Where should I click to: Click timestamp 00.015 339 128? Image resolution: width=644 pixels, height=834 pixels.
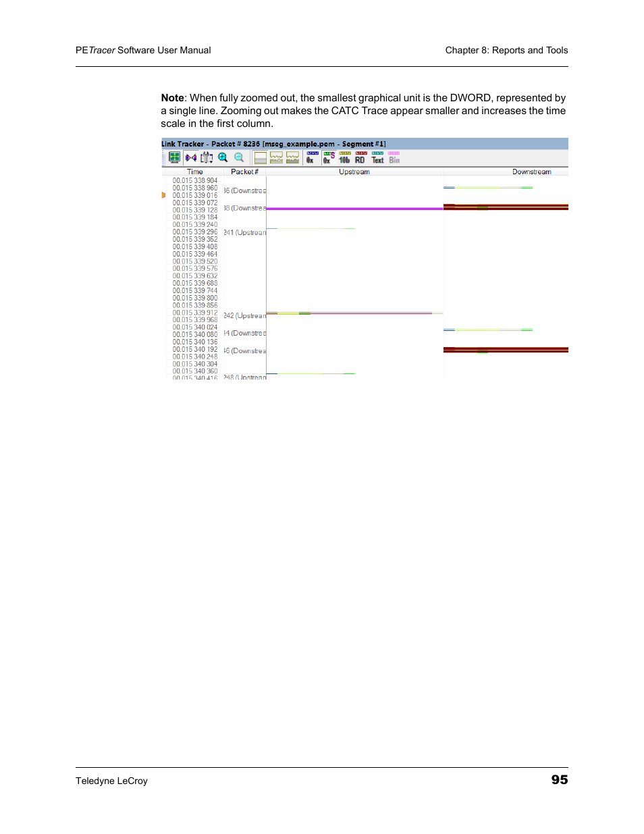tap(195, 210)
